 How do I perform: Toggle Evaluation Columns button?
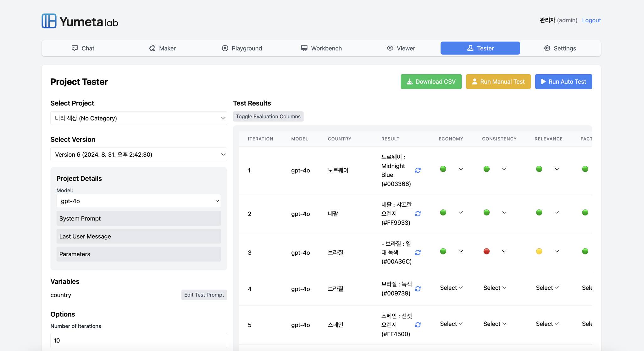[x=268, y=116]
